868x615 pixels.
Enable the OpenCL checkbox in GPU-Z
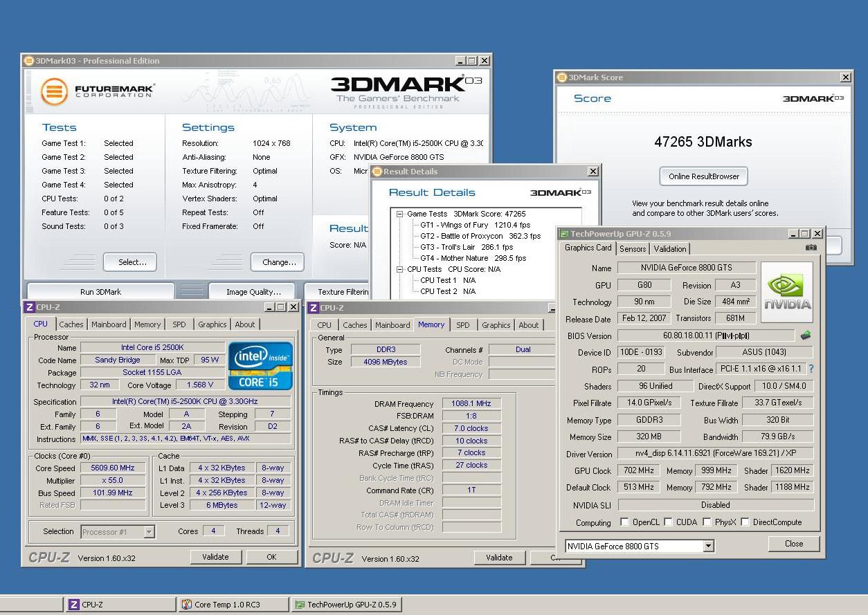coord(624,522)
